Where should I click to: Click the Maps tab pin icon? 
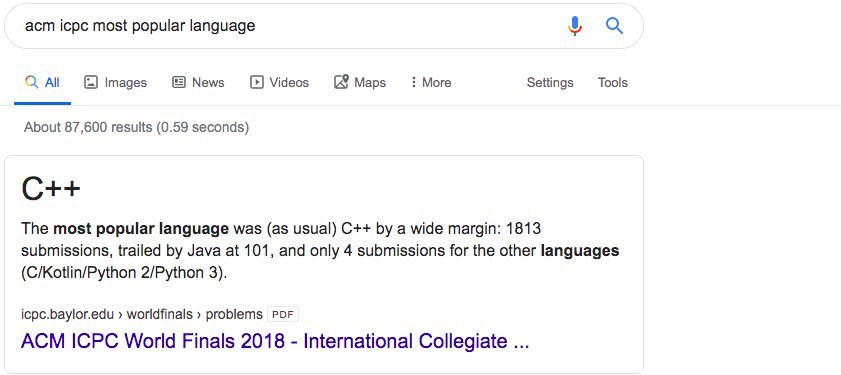click(x=341, y=82)
